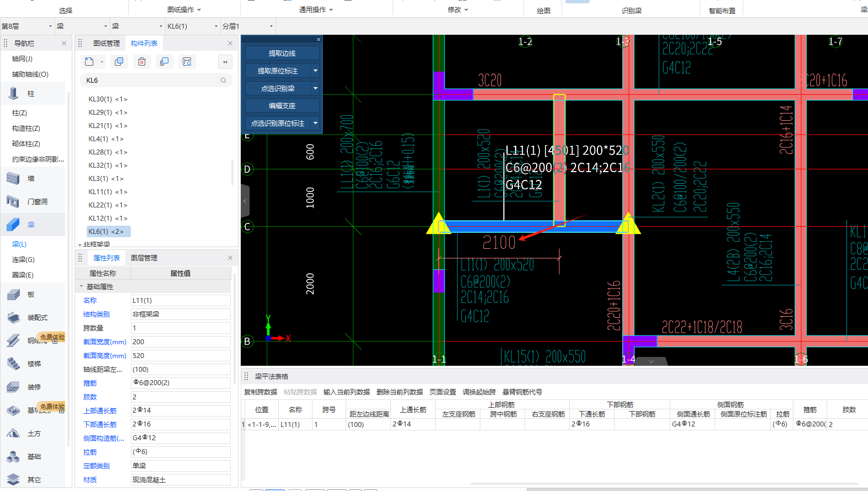The width and height of the screenshot is (868, 491).
Task: Click the delete trash can icon
Action: [142, 62]
